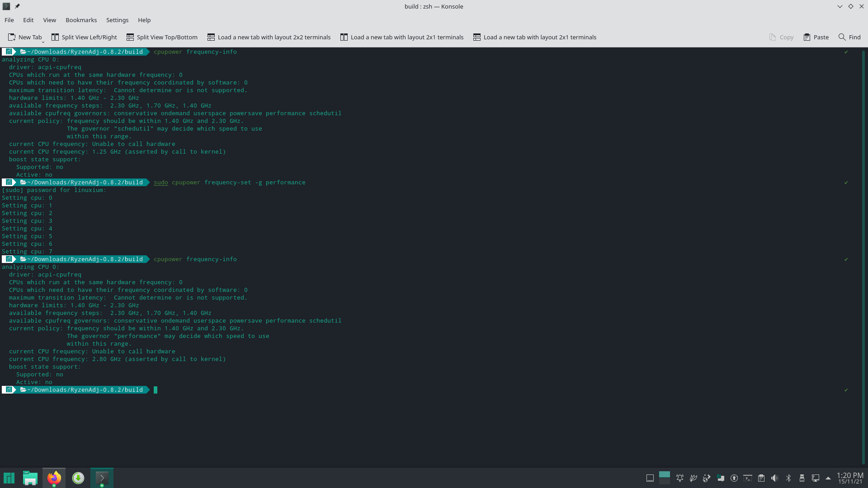The height and width of the screenshot is (488, 868).
Task: Switch to the second virtual desktop in pager
Action: [x=665, y=482]
